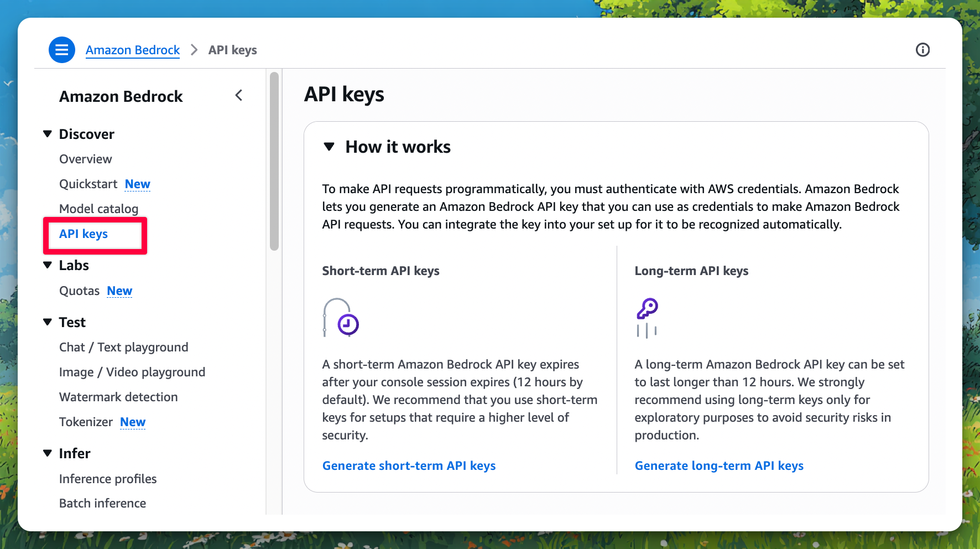Open the hamburger navigation menu

click(x=62, y=50)
